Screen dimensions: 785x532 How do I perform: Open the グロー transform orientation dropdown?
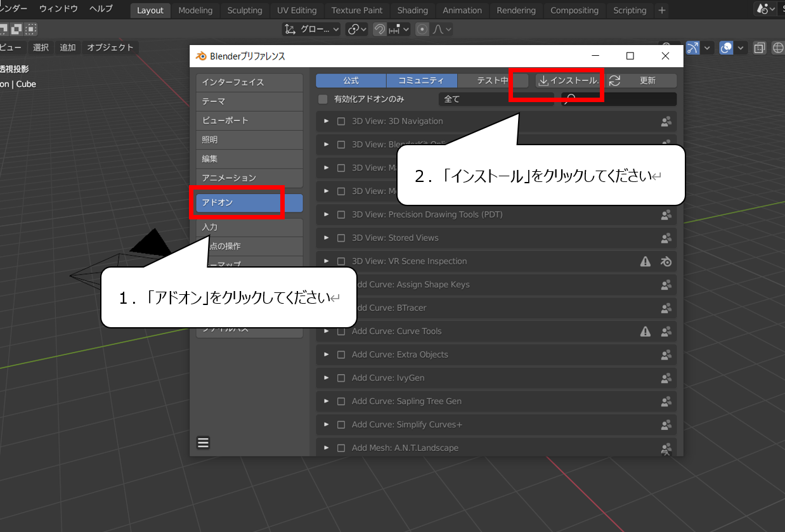pyautogui.click(x=312, y=29)
